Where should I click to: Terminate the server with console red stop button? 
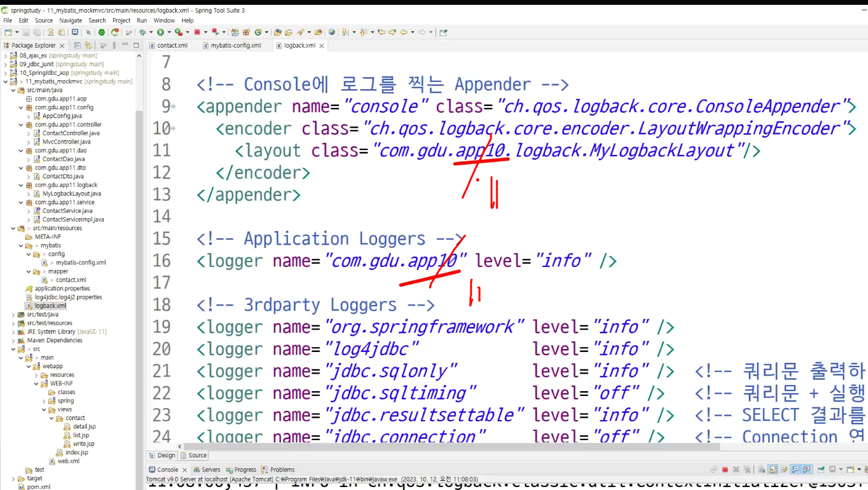[725, 470]
